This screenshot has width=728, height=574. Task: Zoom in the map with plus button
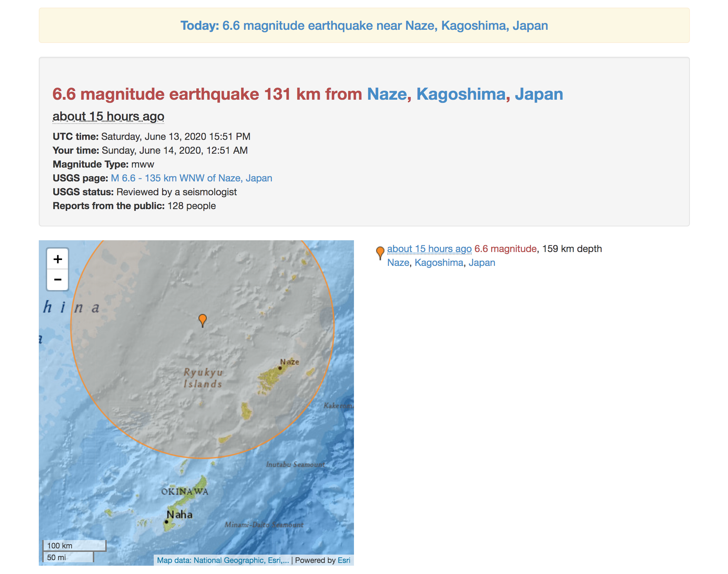57,259
